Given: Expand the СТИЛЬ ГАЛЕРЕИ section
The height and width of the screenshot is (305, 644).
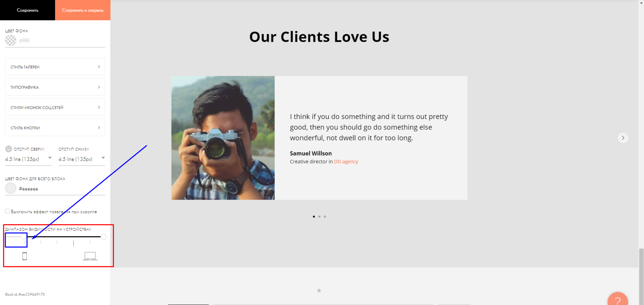Looking at the screenshot, I should click(x=55, y=67).
